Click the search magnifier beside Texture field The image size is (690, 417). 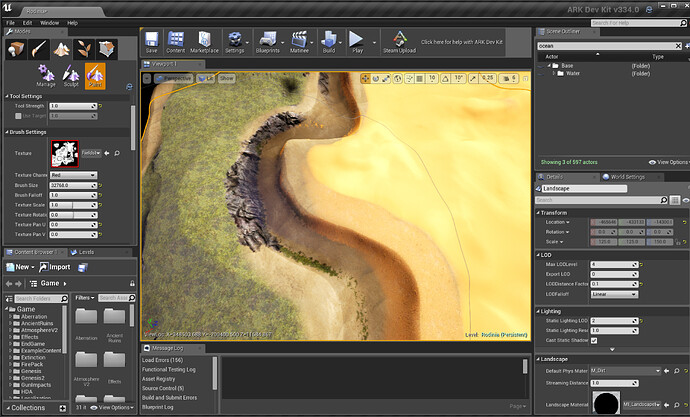117,153
